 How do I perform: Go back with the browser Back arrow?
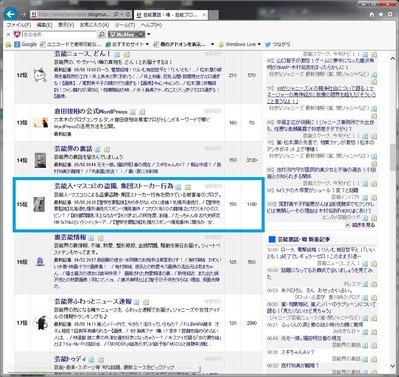(x=11, y=14)
